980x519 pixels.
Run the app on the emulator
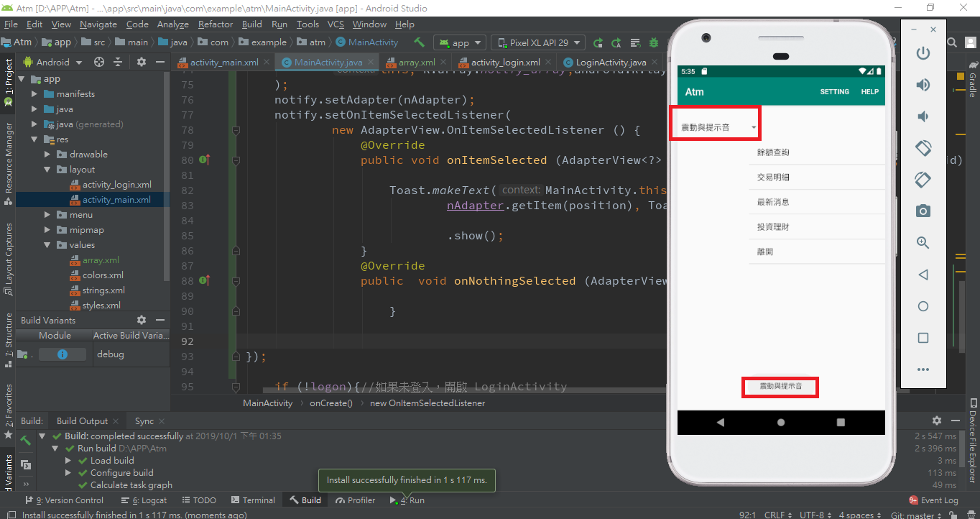pyautogui.click(x=598, y=42)
